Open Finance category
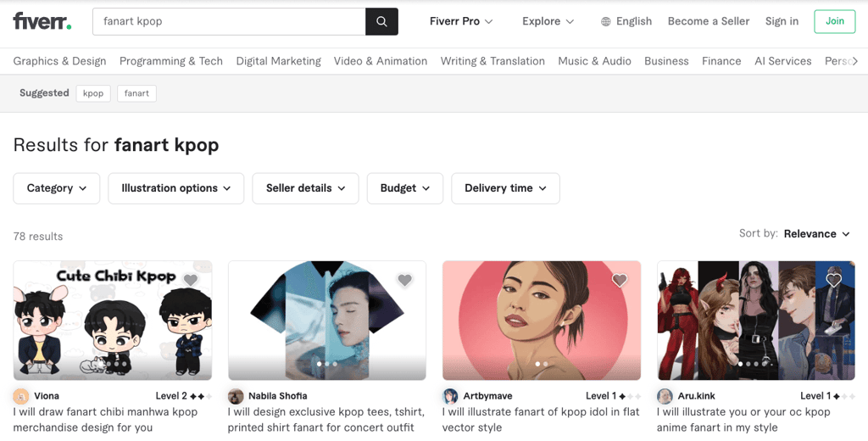The width and height of the screenshot is (868, 441). (x=721, y=61)
